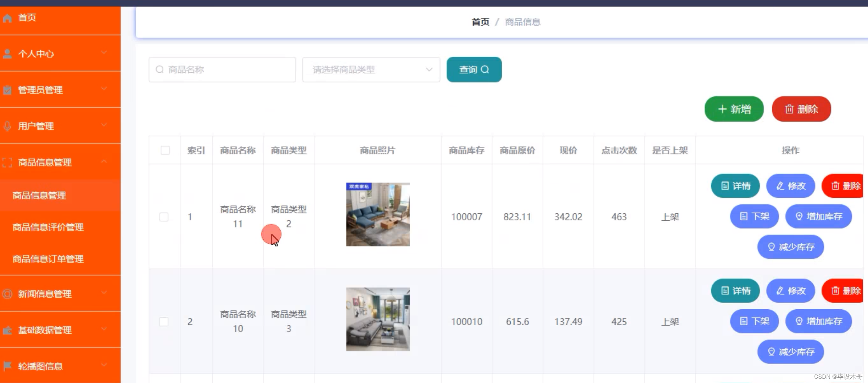Open the 请选择商品类型 dropdown
868x383 pixels.
pos(371,69)
